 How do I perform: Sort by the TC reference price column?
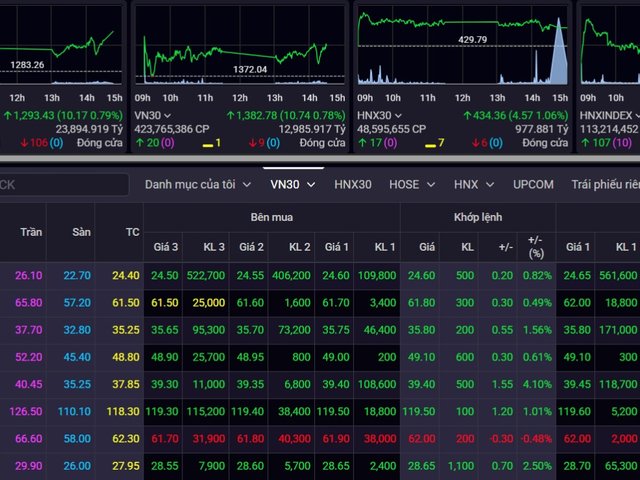(x=132, y=232)
